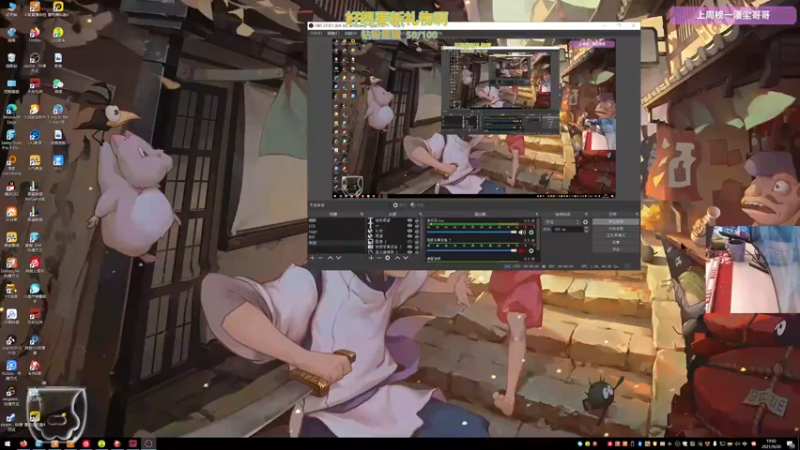The width and height of the screenshot is (800, 450).
Task: Toggle visibility of first source row
Action: [x=410, y=220]
